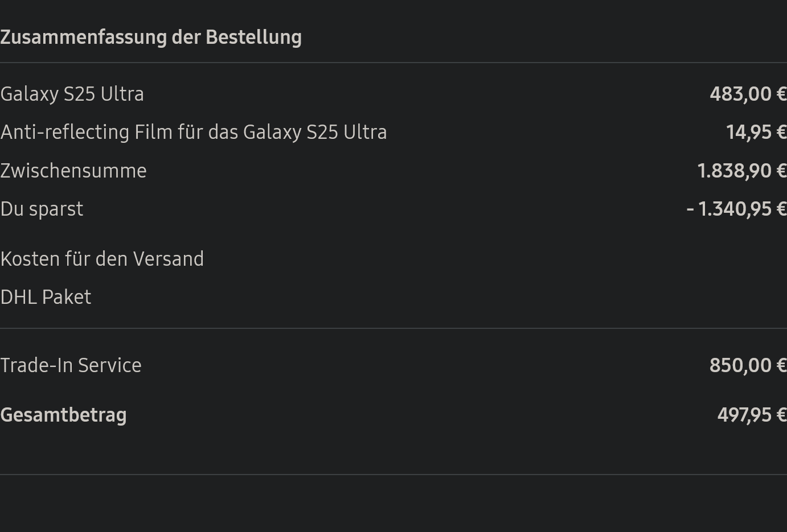
Task: Select the DHL Paket shipping option
Action: click(46, 297)
